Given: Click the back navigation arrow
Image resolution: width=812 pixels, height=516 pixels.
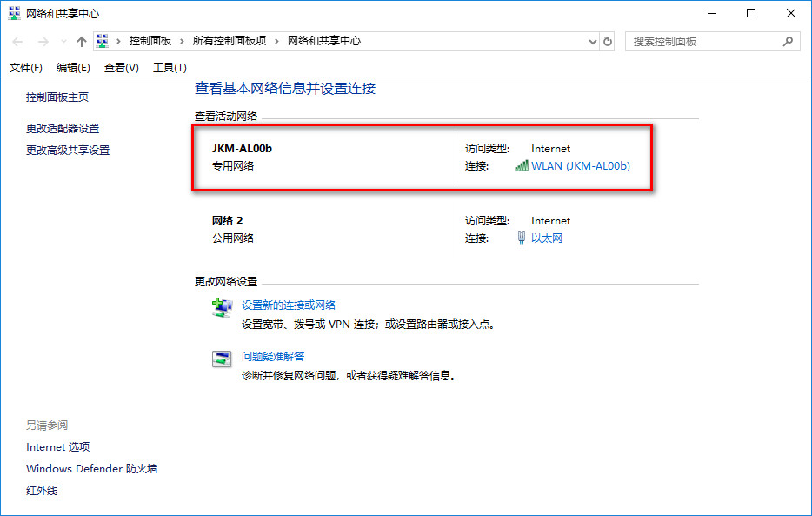Looking at the screenshot, I should pyautogui.click(x=17, y=40).
